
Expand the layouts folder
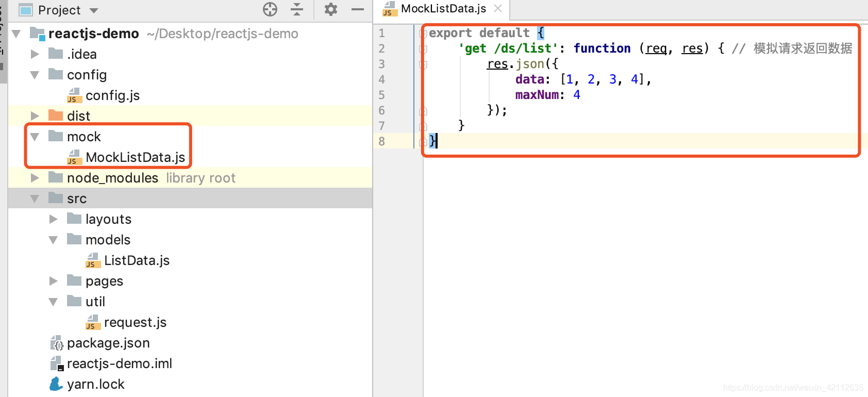pyautogui.click(x=54, y=219)
